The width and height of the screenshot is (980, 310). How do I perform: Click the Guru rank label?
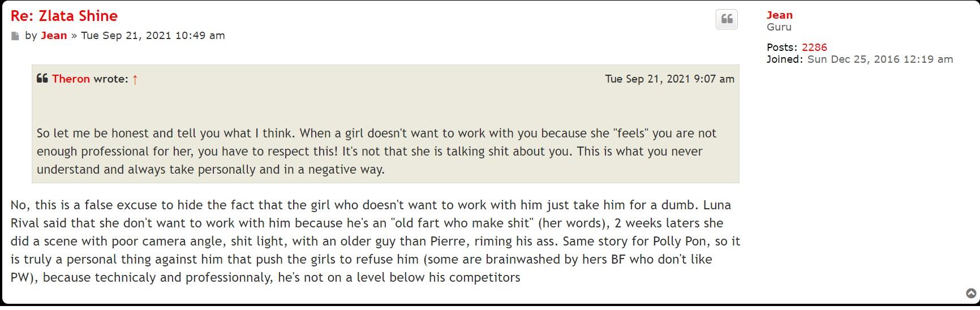779,27
